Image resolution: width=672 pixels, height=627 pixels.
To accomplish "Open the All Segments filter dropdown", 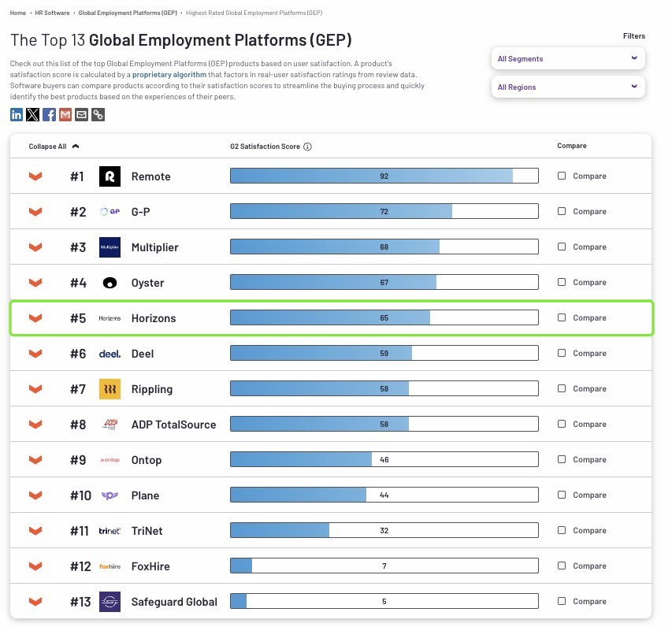I will [568, 59].
